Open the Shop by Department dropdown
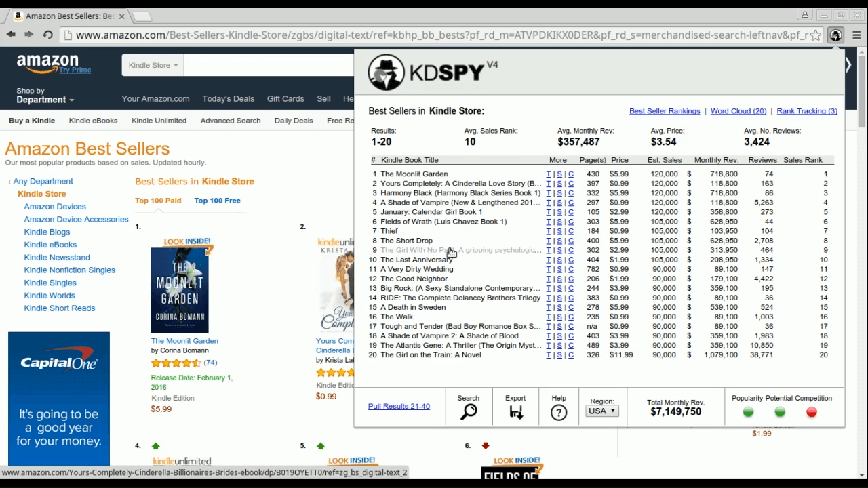The height and width of the screenshot is (488, 868). [x=45, y=96]
